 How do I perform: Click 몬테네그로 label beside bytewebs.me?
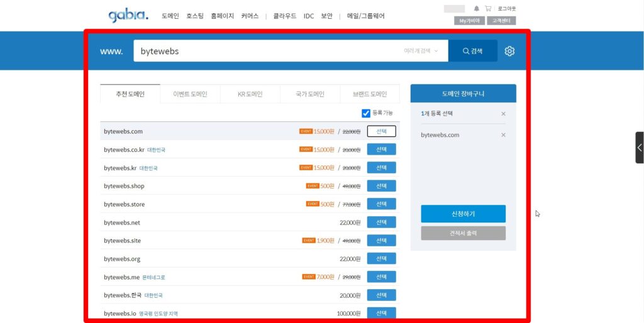(153, 278)
